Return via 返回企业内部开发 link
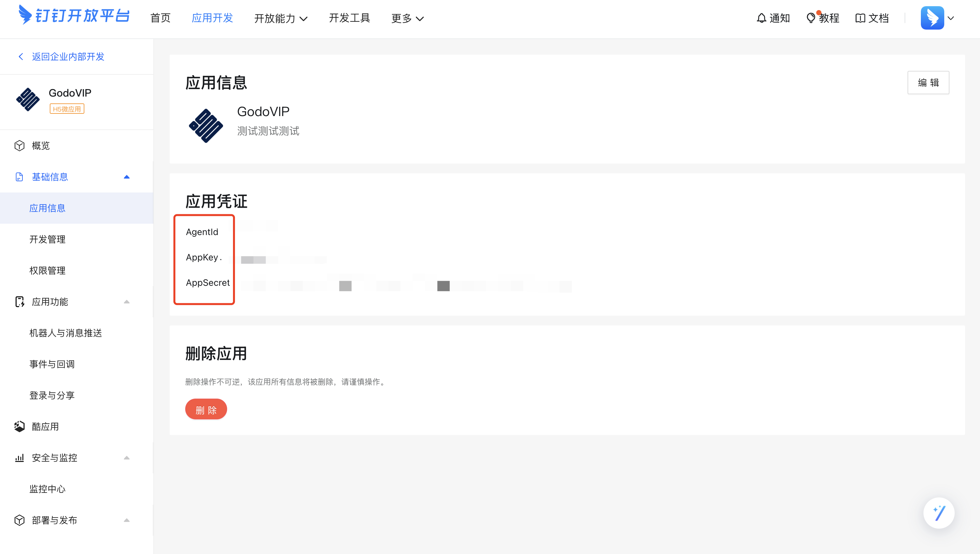The width and height of the screenshot is (980, 554). point(68,57)
